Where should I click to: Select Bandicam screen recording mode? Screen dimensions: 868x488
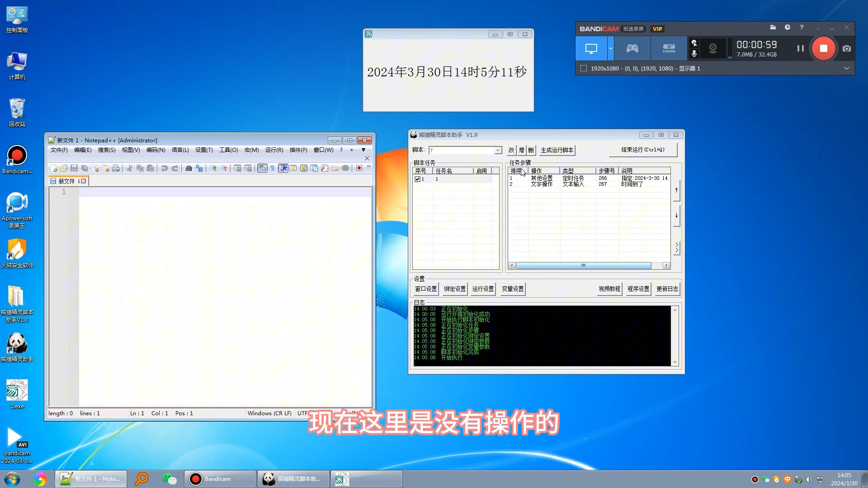[x=591, y=48]
